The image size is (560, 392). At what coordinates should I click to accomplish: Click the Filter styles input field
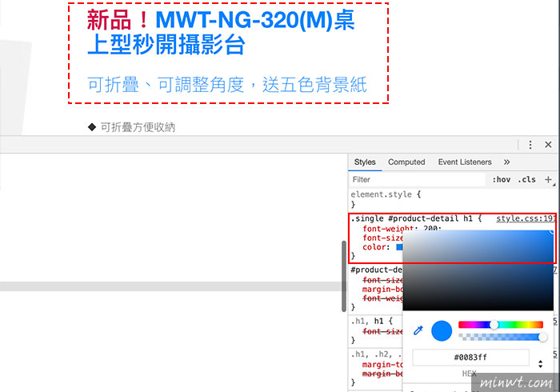click(x=417, y=179)
